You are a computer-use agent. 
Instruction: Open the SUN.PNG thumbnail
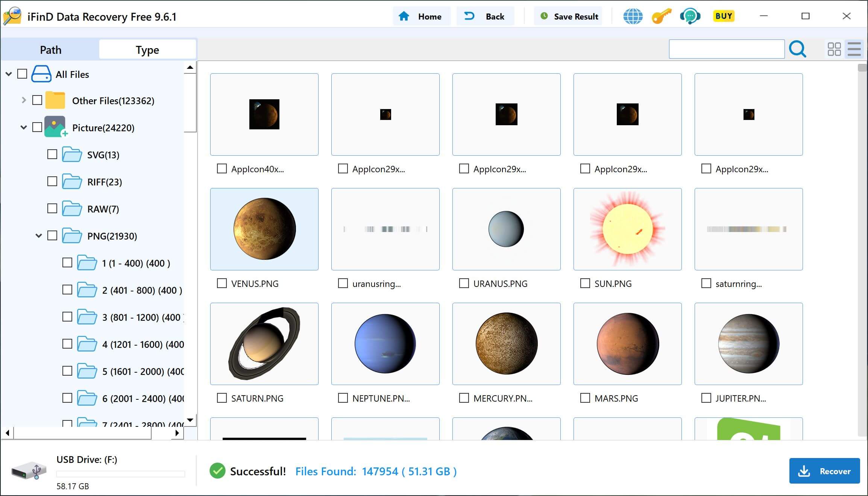(627, 229)
